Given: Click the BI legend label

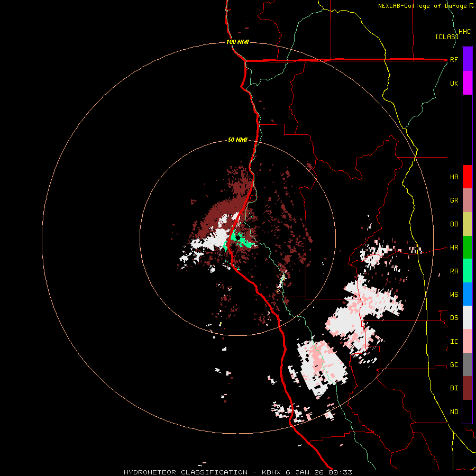Looking at the screenshot, I should [454, 388].
